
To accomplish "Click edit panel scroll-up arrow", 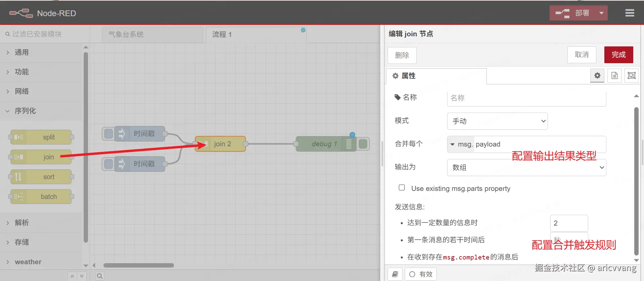I will pyautogui.click(x=636, y=96).
